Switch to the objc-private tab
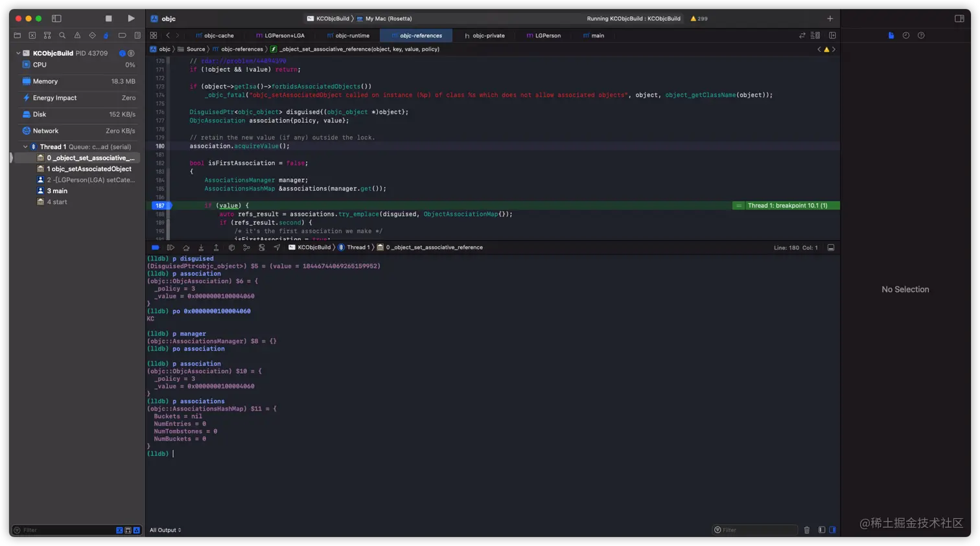This screenshot has height=546, width=980. [x=485, y=36]
